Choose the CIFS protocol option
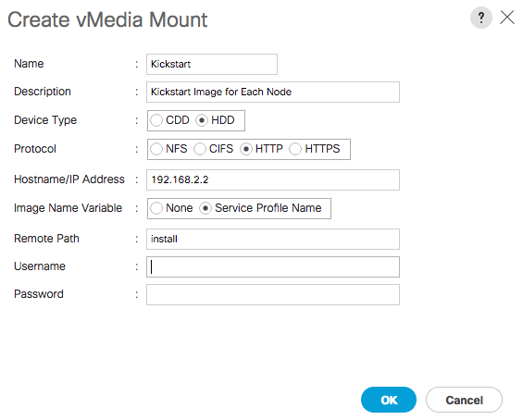 199,149
